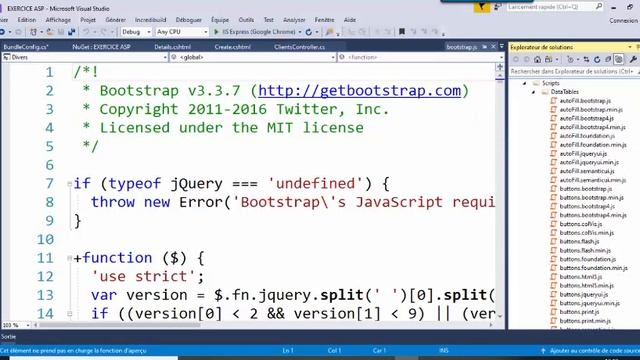Switch to the Details.cshtml tab
Image resolution: width=640 pixels, height=360 pixels.
[x=173, y=47]
